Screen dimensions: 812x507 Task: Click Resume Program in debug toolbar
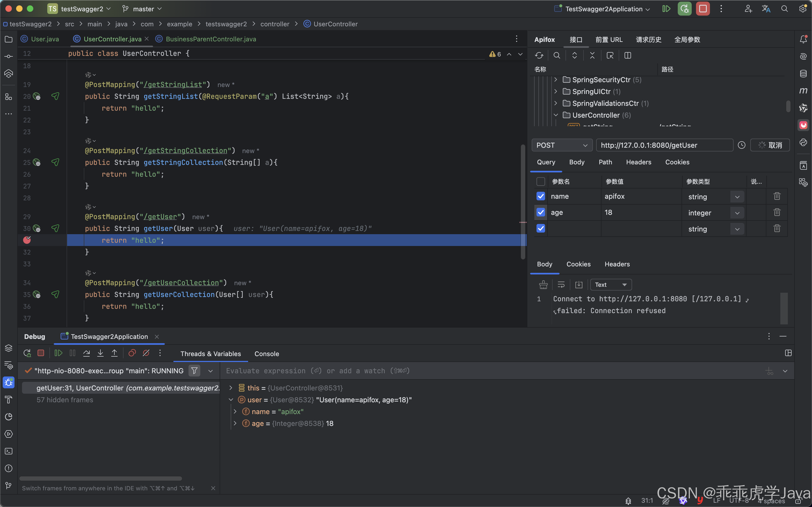(58, 353)
